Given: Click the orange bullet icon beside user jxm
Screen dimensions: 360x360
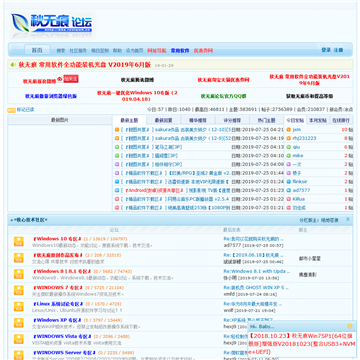Looking at the screenshot, I should pos(289,130).
